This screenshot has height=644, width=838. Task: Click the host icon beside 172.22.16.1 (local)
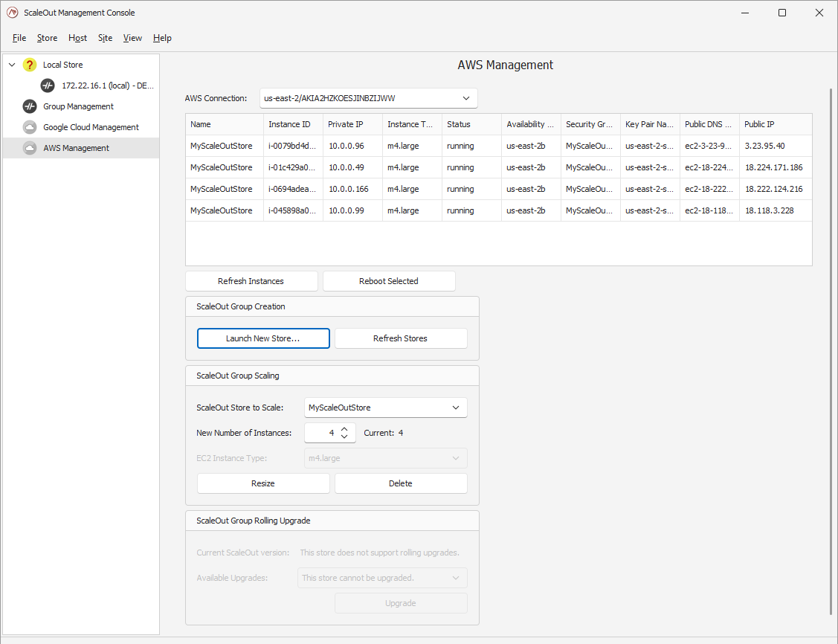(48, 86)
